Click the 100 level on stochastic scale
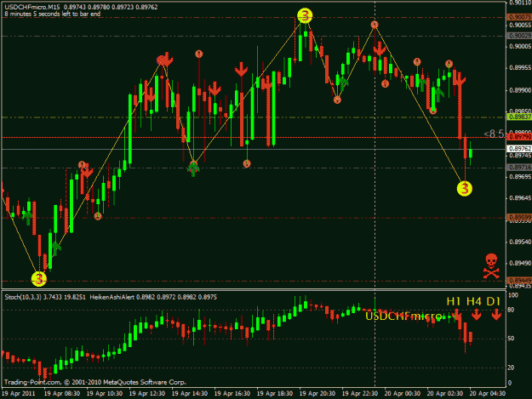Screen dimensions: 532x399 (513, 295)
